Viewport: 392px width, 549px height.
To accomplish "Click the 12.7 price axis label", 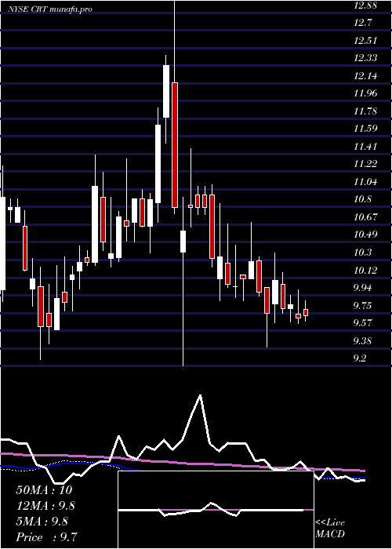I will pyautogui.click(x=363, y=23).
